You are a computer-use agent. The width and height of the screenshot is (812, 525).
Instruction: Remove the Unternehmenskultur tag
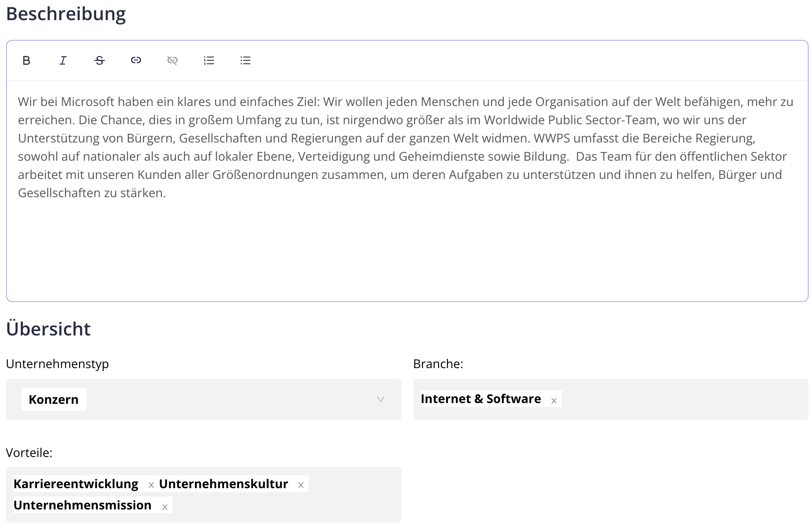click(301, 485)
